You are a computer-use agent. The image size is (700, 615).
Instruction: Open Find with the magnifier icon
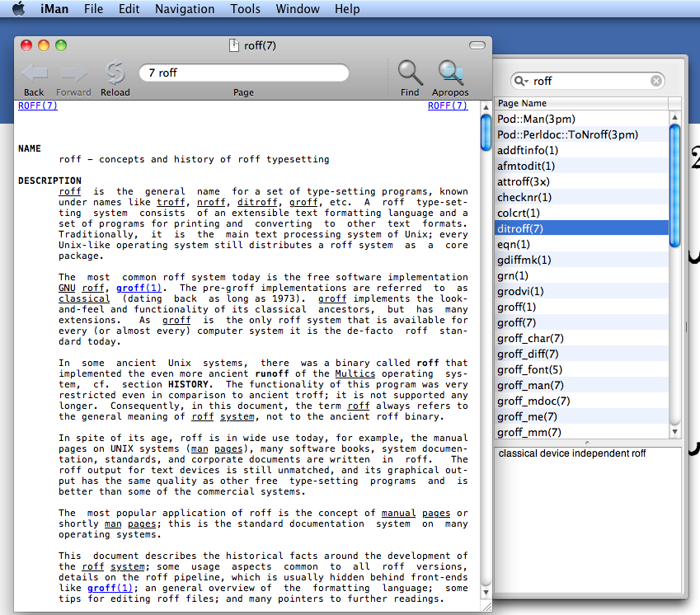(x=410, y=73)
